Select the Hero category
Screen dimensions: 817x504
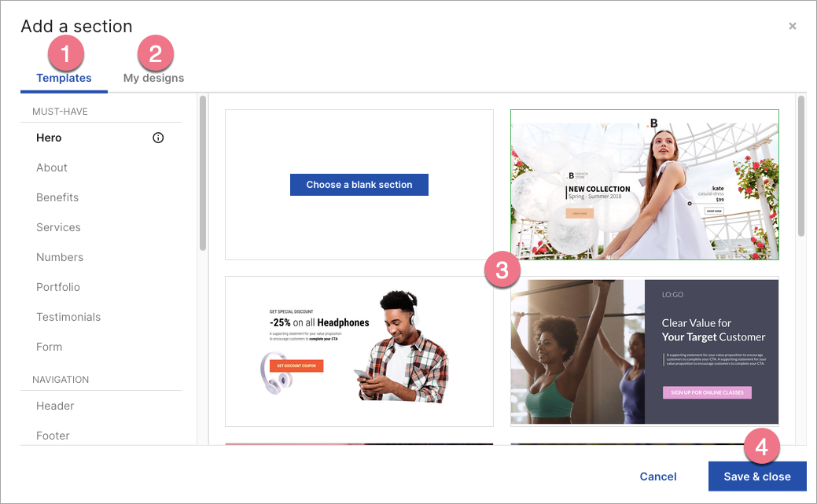[x=49, y=138]
